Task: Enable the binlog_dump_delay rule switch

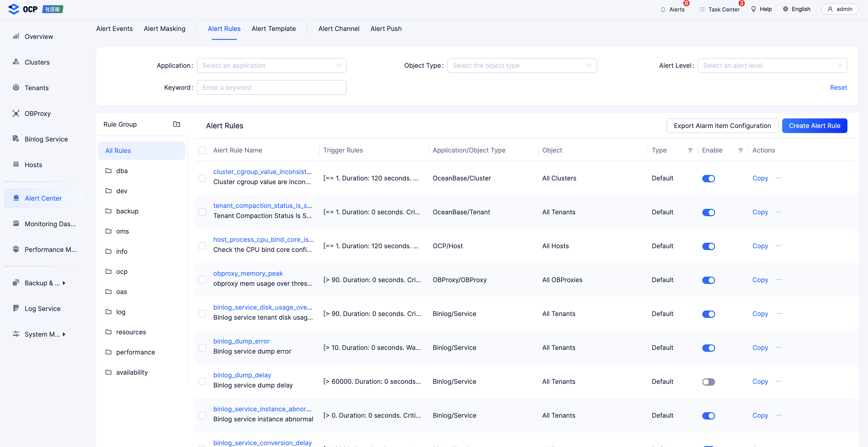Action: pos(708,382)
